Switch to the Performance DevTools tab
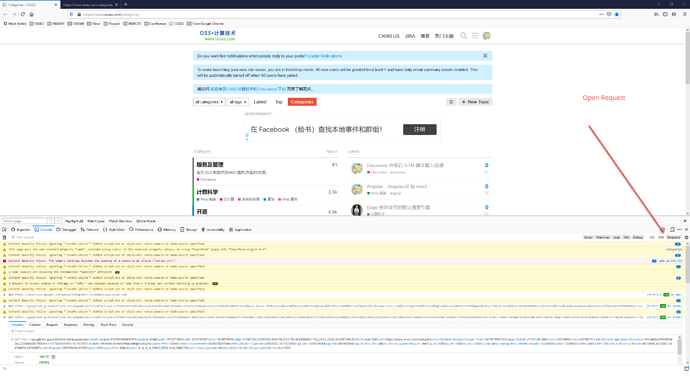 pyautogui.click(x=141, y=230)
